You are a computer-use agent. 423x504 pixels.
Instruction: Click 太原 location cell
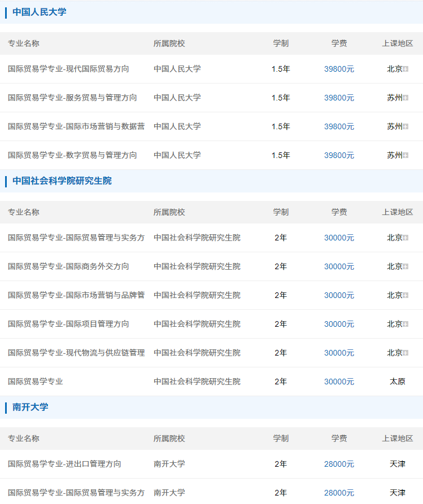[x=397, y=382]
